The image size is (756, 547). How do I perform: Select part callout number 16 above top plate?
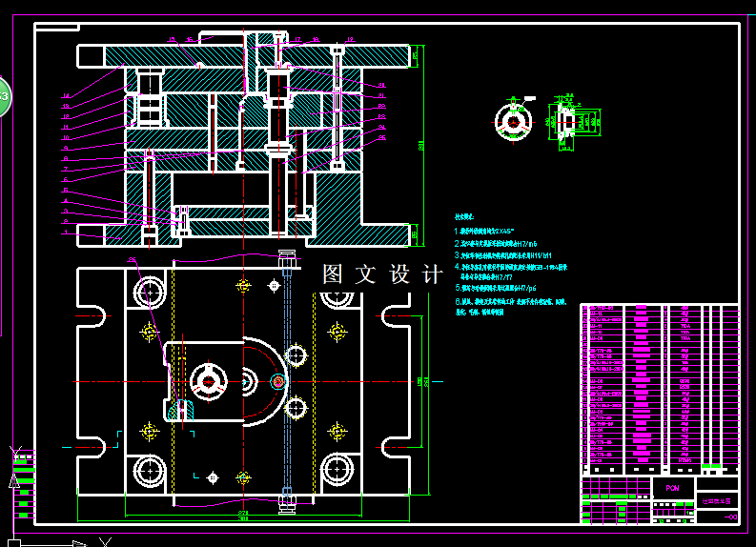(x=189, y=39)
